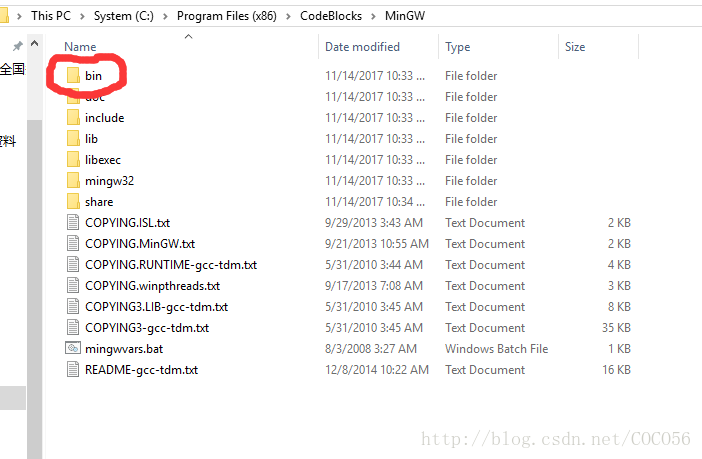
Task: Click the lib folder icon
Action: (72, 139)
